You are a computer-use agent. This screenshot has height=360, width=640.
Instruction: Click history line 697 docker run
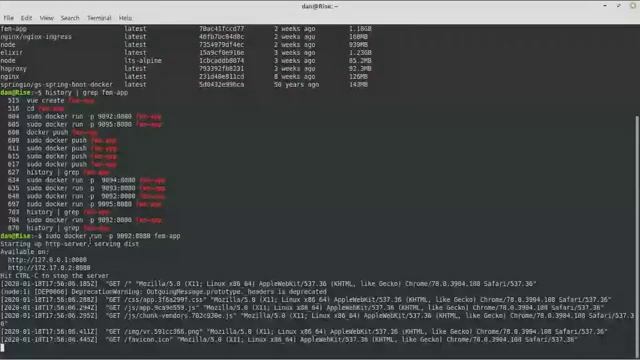tap(84, 204)
